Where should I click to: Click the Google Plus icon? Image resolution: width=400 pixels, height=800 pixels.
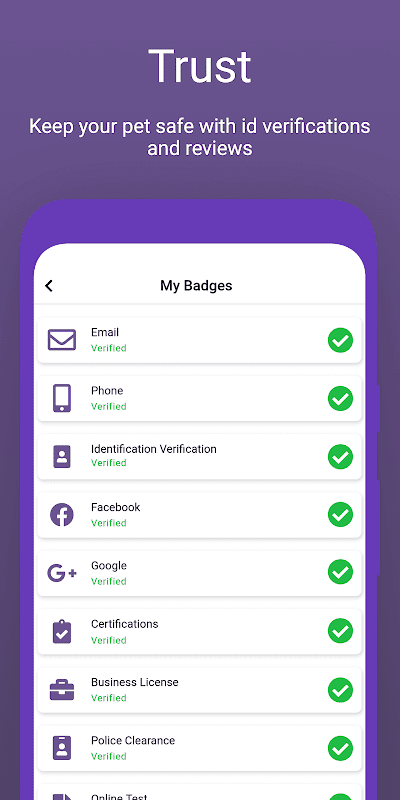coord(62,573)
